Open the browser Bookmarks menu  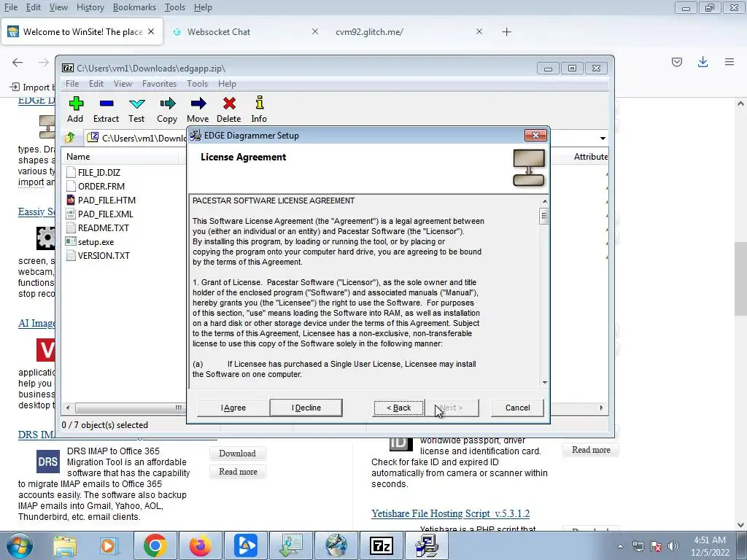134,7
